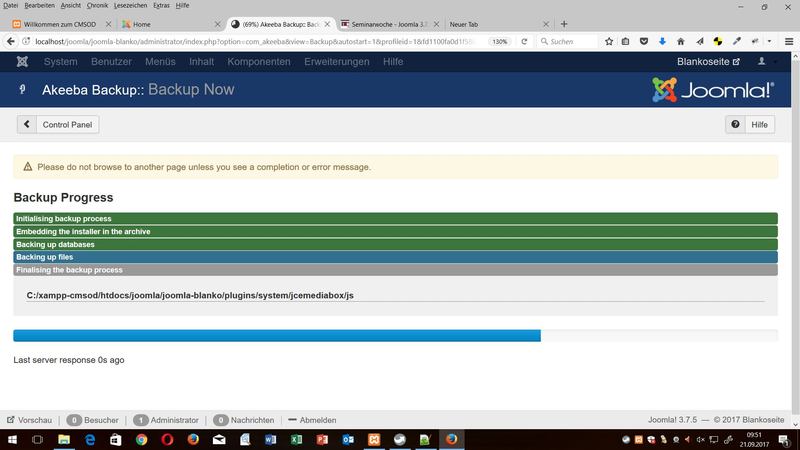Click the Administrator counter in the footer

pos(166,420)
